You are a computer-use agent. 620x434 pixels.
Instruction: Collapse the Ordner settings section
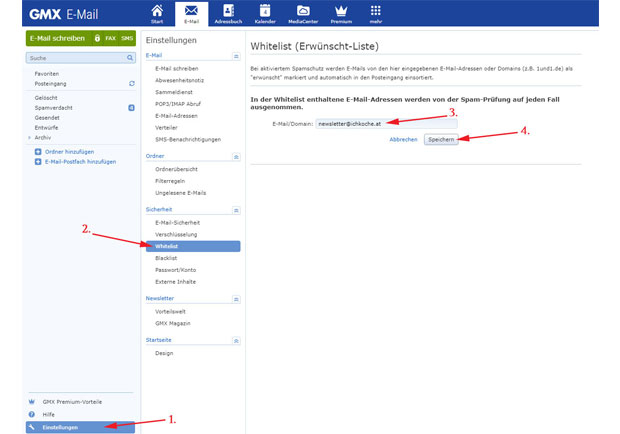click(235, 156)
